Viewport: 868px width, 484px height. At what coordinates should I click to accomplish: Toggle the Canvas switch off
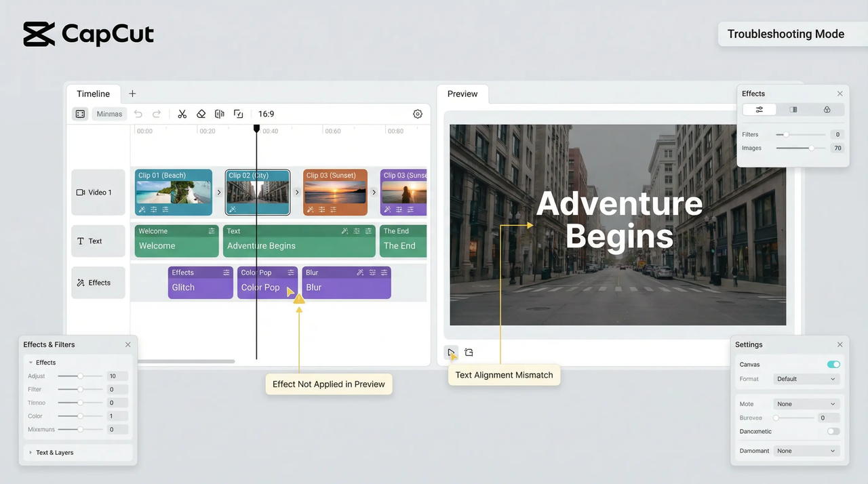click(x=833, y=364)
